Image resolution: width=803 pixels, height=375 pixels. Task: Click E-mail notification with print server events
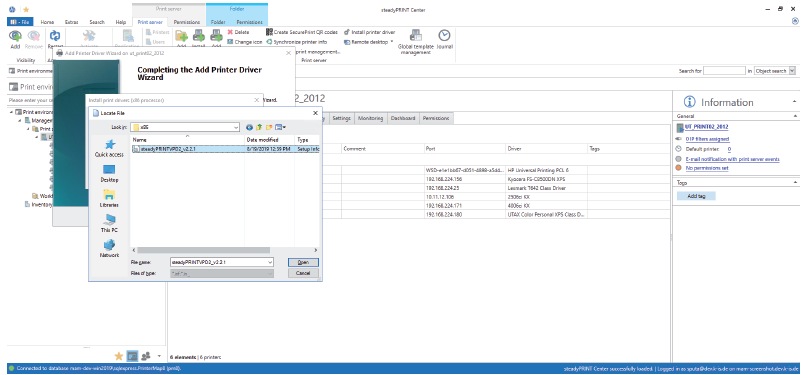click(732, 159)
